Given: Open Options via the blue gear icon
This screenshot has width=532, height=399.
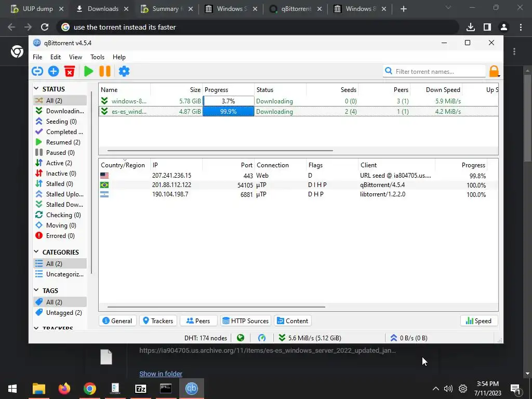Looking at the screenshot, I should 124,71.
